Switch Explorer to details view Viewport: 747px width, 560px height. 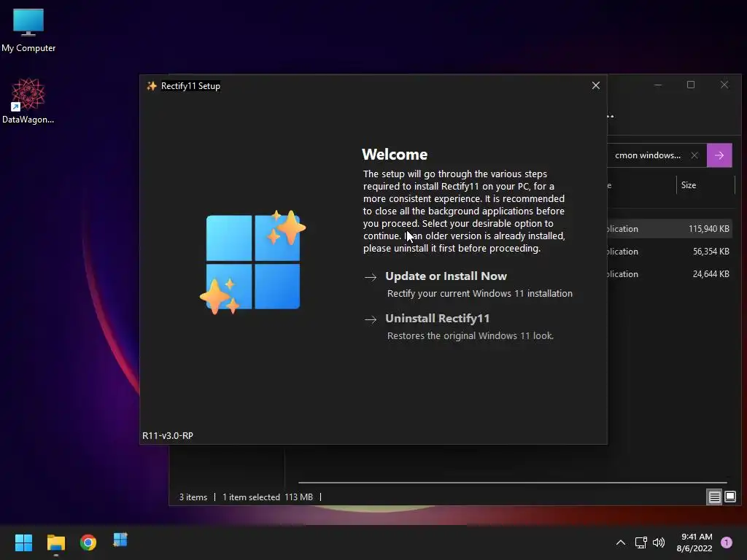(714, 497)
